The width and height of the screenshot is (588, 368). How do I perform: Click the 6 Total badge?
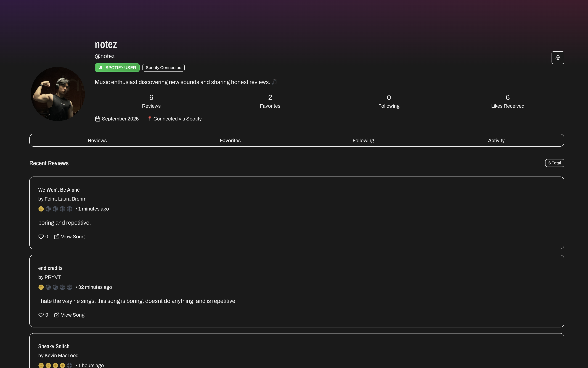click(554, 163)
